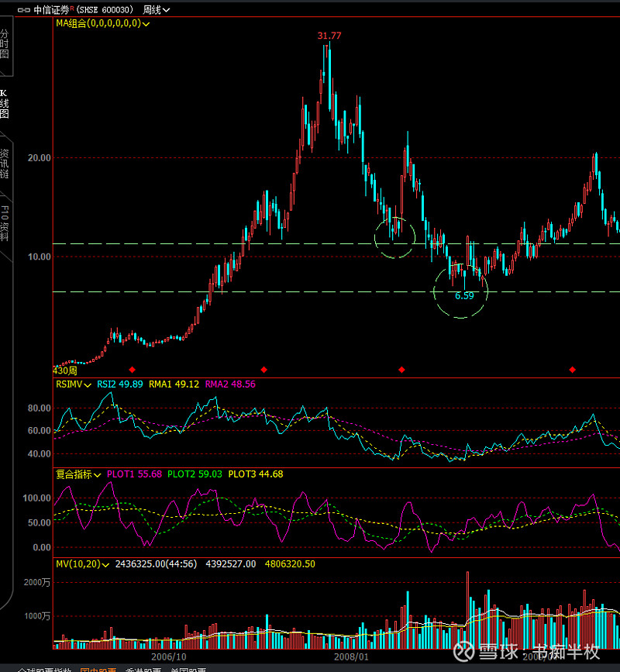Click the volume value 2436325.00(44:56)
The width and height of the screenshot is (620, 672).
click(x=156, y=564)
